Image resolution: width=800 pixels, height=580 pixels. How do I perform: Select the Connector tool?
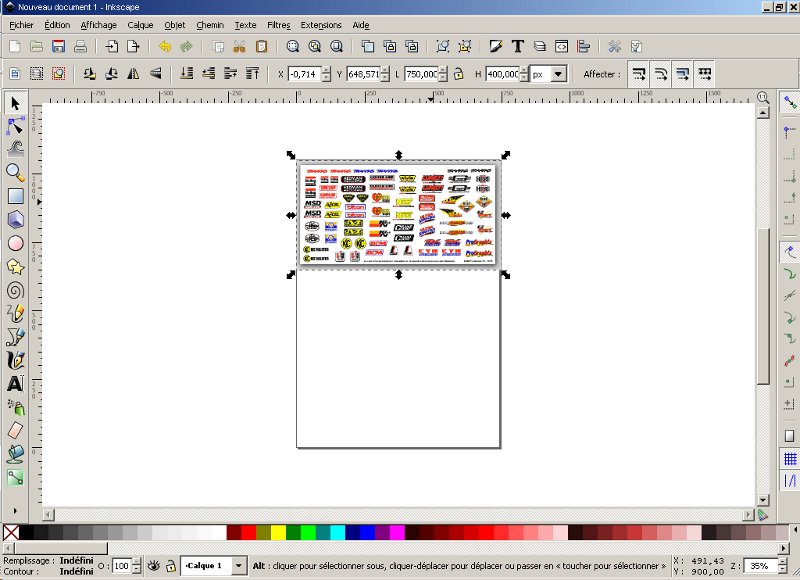[x=15, y=477]
